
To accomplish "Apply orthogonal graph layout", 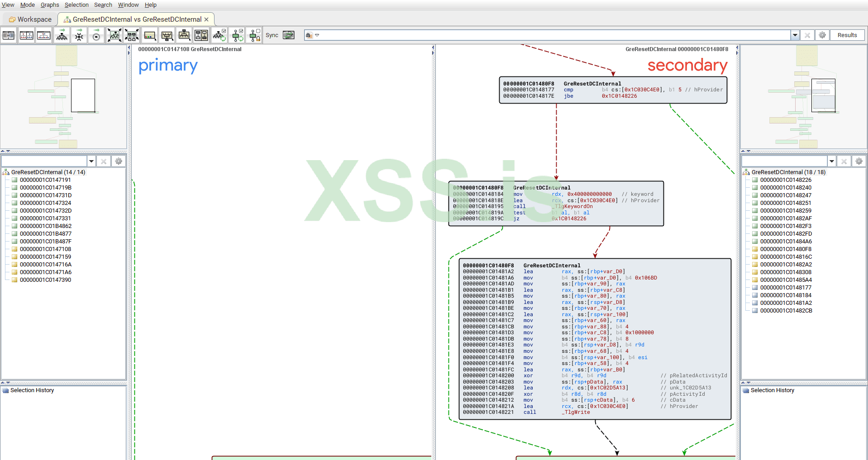I will (x=79, y=35).
